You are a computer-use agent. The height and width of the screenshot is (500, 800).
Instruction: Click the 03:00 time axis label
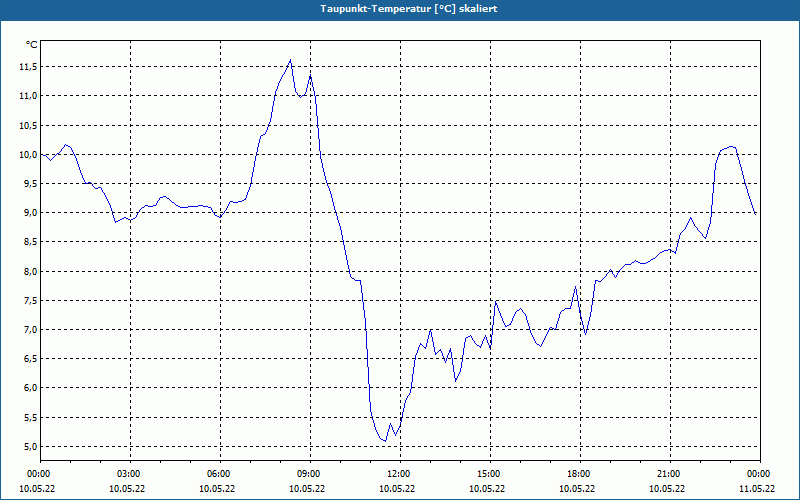point(131,474)
